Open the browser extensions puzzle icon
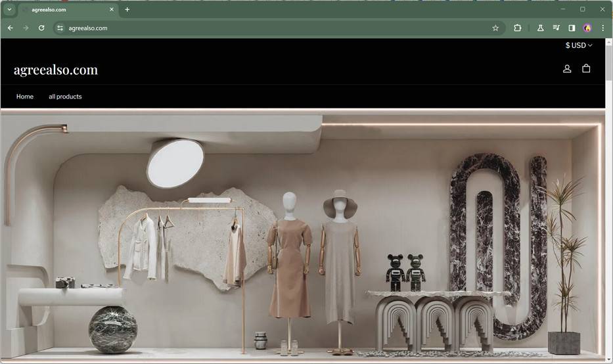613x364 pixels. 517,28
